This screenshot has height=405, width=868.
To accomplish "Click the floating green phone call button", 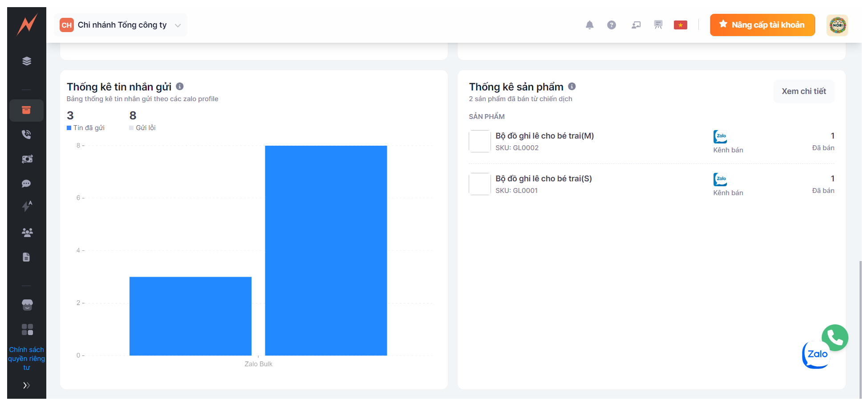I will 835,338.
